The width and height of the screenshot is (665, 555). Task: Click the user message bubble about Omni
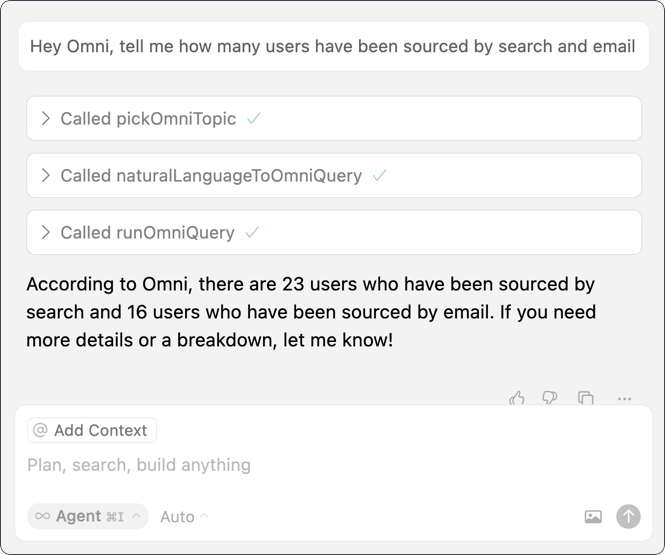tap(333, 46)
